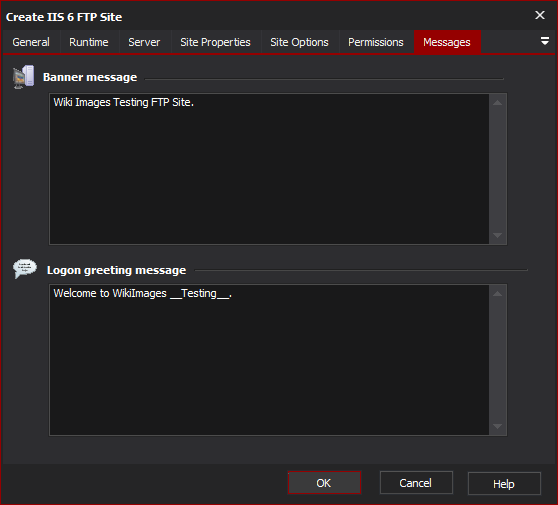This screenshot has height=505, width=558.
Task: Click the Logon greeting speech bubble icon
Action: point(25,269)
